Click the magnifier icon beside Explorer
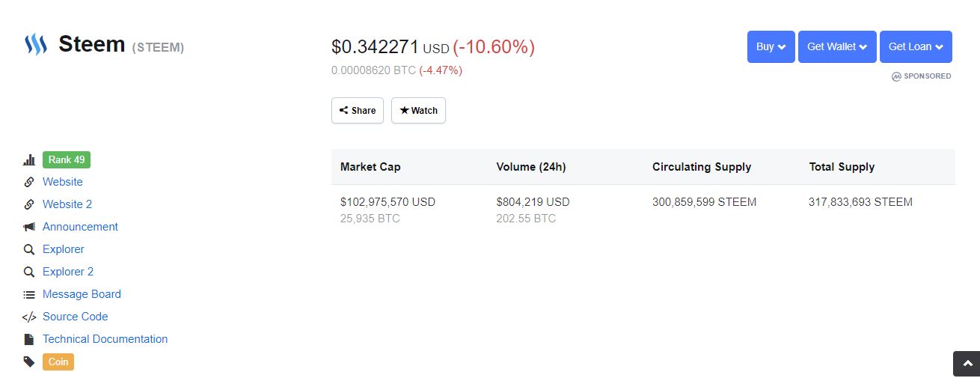Image resolution: width=980 pixels, height=381 pixels. pyautogui.click(x=29, y=249)
